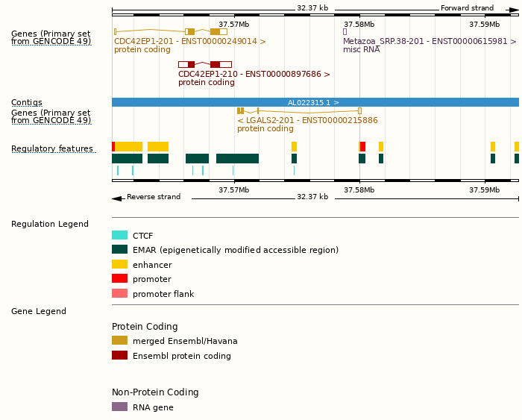Image resolution: width=522 pixels, height=420 pixels.
Task: Click the promoter flank legend swatch
Action: pyautogui.click(x=119, y=293)
